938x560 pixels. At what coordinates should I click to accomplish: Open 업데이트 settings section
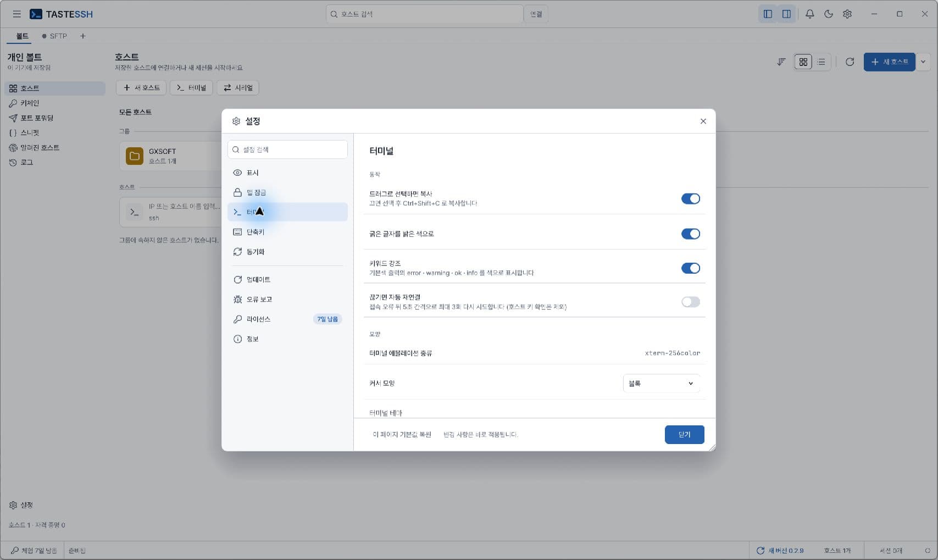287,279
